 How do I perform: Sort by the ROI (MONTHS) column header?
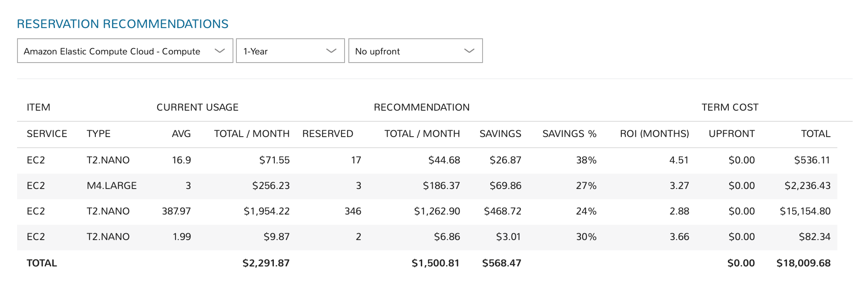point(654,134)
